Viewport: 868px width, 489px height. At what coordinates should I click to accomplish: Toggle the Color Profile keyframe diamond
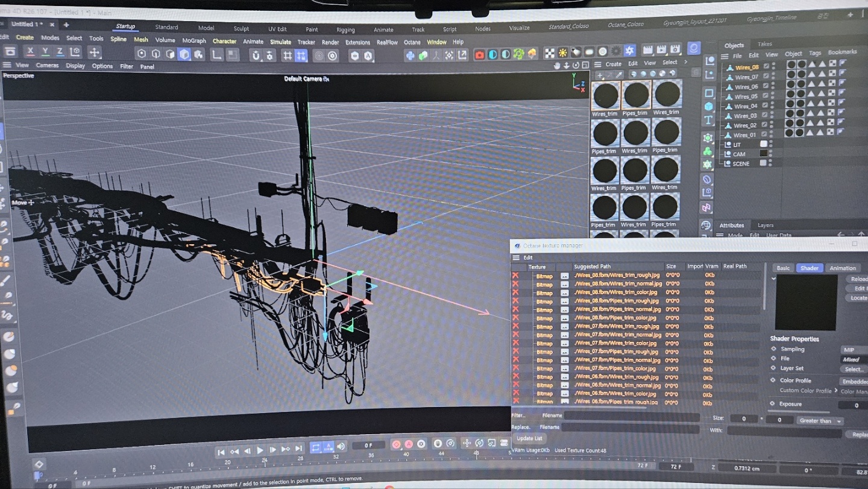(773, 380)
